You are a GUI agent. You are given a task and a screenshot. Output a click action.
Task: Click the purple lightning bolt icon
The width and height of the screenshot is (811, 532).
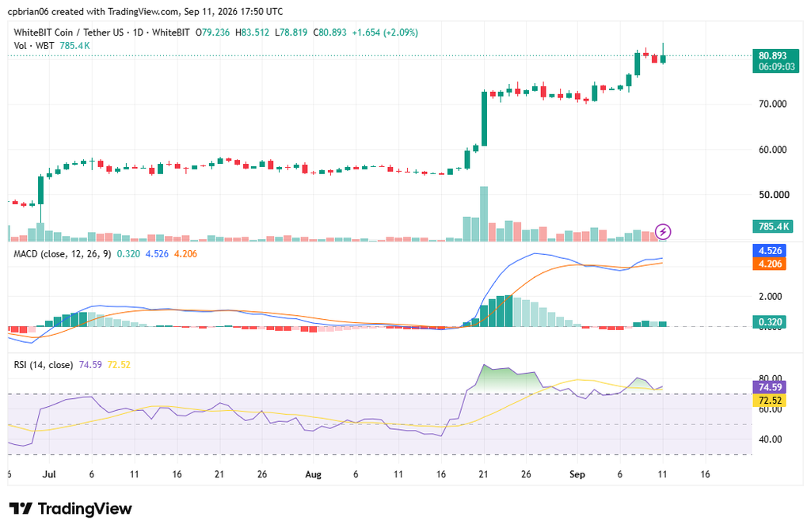point(663,231)
